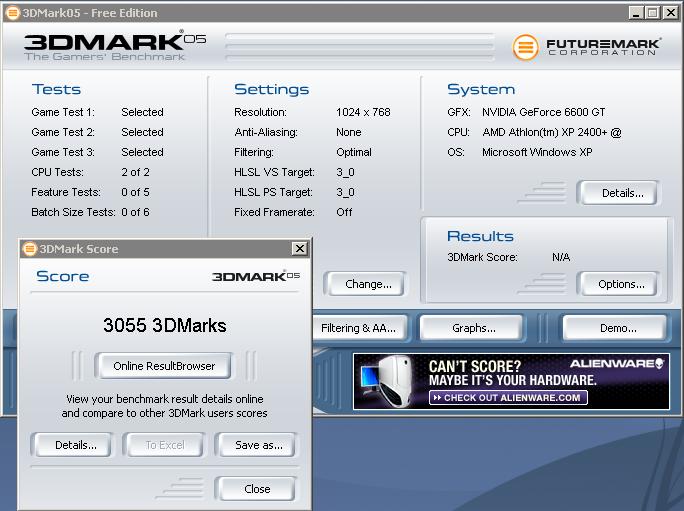Click the Anti-Aliasing None value

point(349,132)
